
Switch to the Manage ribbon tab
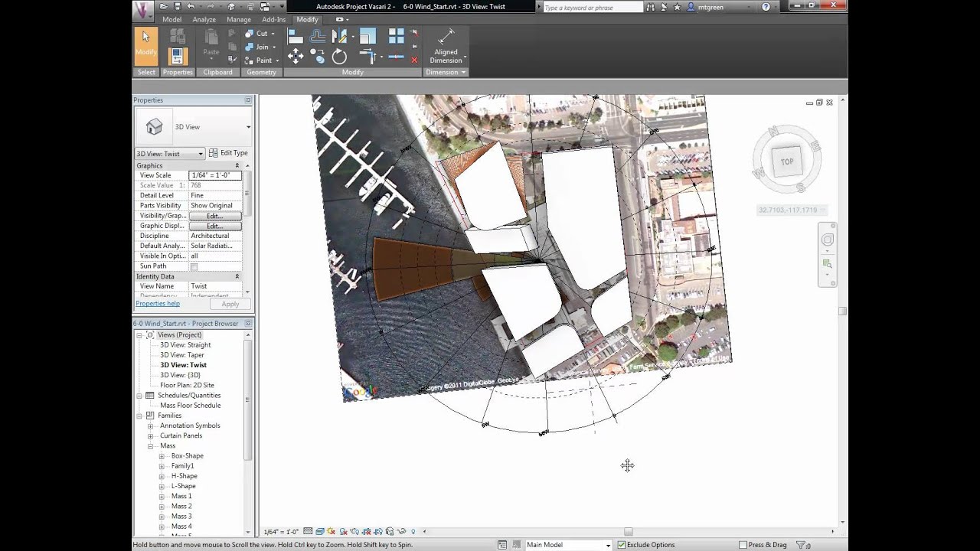click(x=239, y=19)
